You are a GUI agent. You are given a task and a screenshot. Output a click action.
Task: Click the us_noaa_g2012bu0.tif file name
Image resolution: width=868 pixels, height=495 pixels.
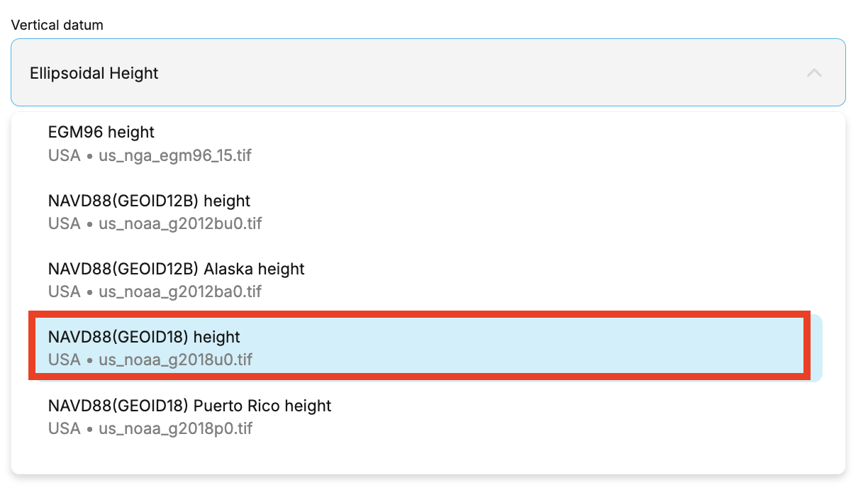click(x=180, y=223)
